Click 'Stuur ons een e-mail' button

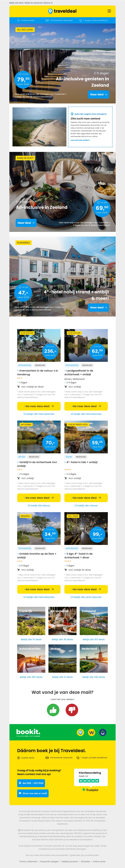pos(33,793)
